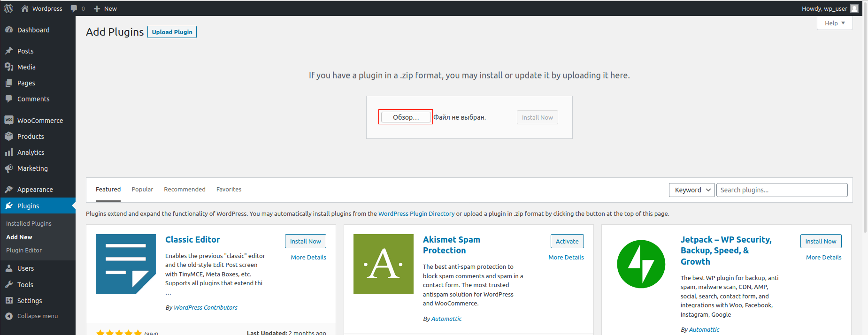The height and width of the screenshot is (335, 868).
Task: Click the Users icon in sidebar
Action: (9, 268)
